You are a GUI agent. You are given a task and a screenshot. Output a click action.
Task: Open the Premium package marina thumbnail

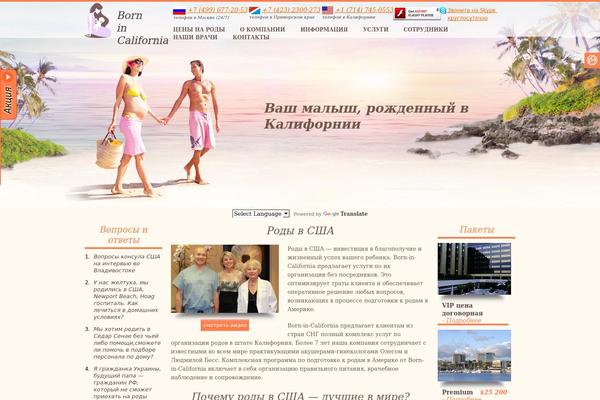point(474,356)
